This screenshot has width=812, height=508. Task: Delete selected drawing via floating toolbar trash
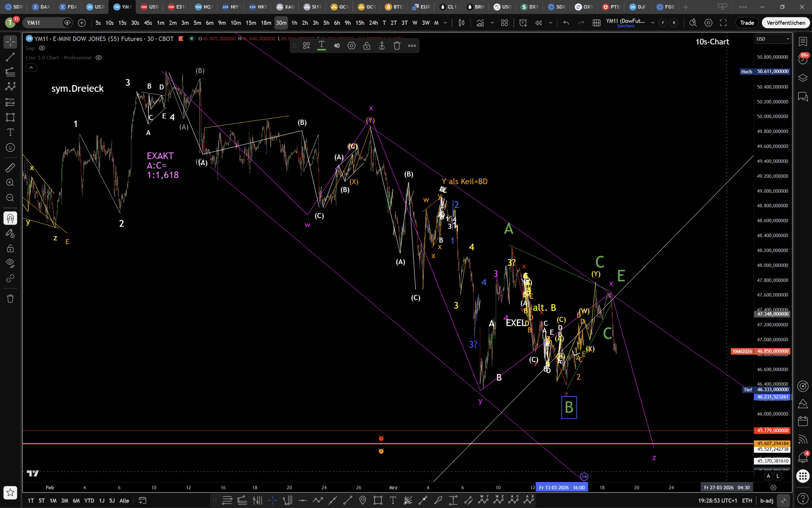[397, 46]
